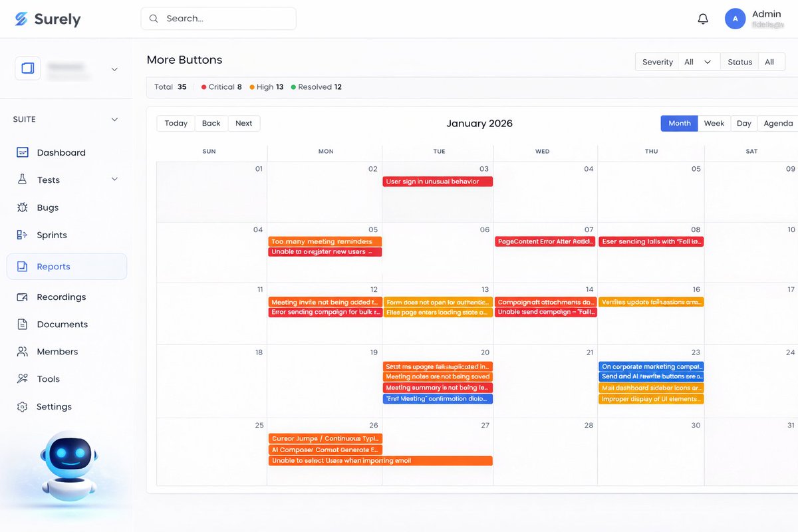The height and width of the screenshot is (532, 798).
Task: Open 'Meeting invite not being added' event
Action: pos(325,302)
